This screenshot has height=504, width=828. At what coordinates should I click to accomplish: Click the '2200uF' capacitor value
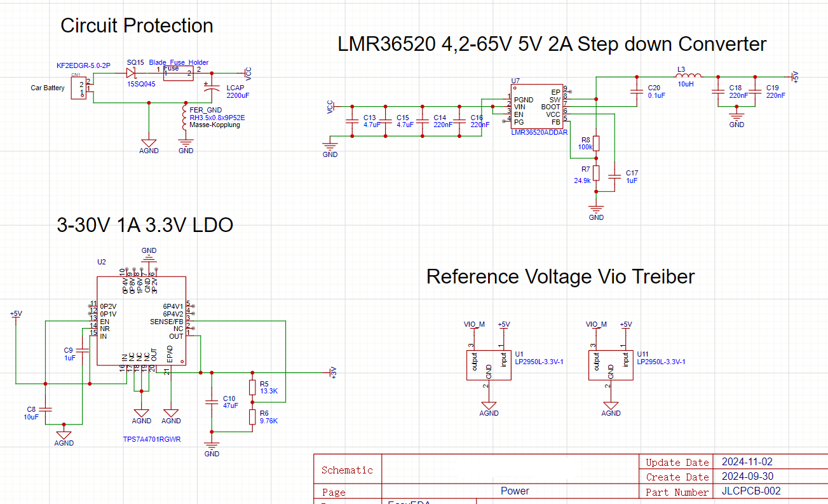238,95
